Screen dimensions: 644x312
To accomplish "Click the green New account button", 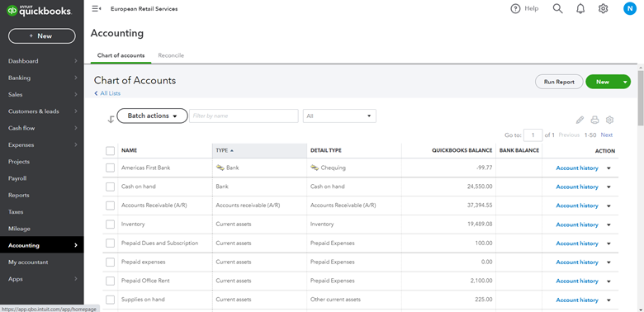I will pos(603,82).
